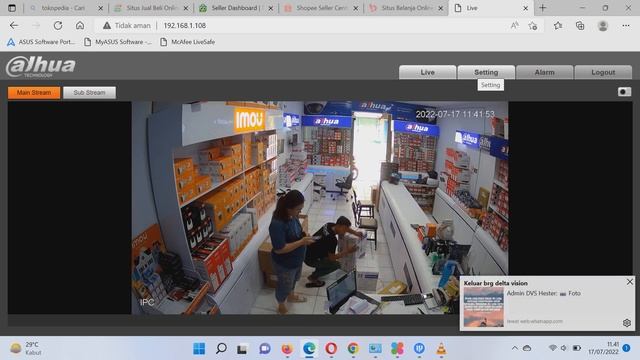Switch to the Sub Stream button

click(x=89, y=93)
